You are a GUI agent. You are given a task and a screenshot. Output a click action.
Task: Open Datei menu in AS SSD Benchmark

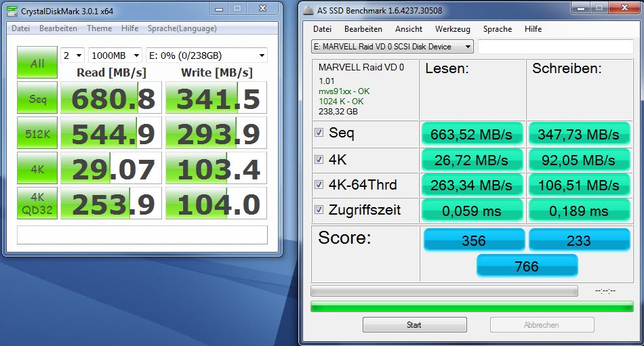(322, 29)
